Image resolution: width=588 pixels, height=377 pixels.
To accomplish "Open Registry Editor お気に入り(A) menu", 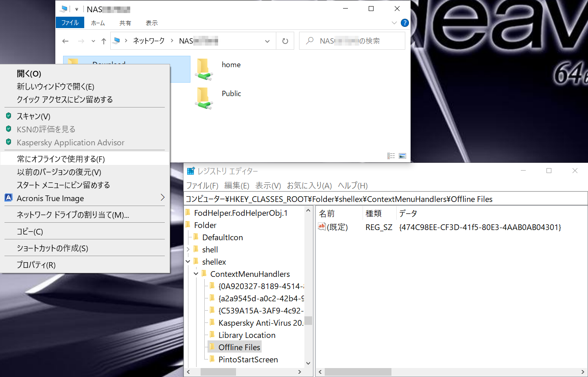I will [x=309, y=186].
